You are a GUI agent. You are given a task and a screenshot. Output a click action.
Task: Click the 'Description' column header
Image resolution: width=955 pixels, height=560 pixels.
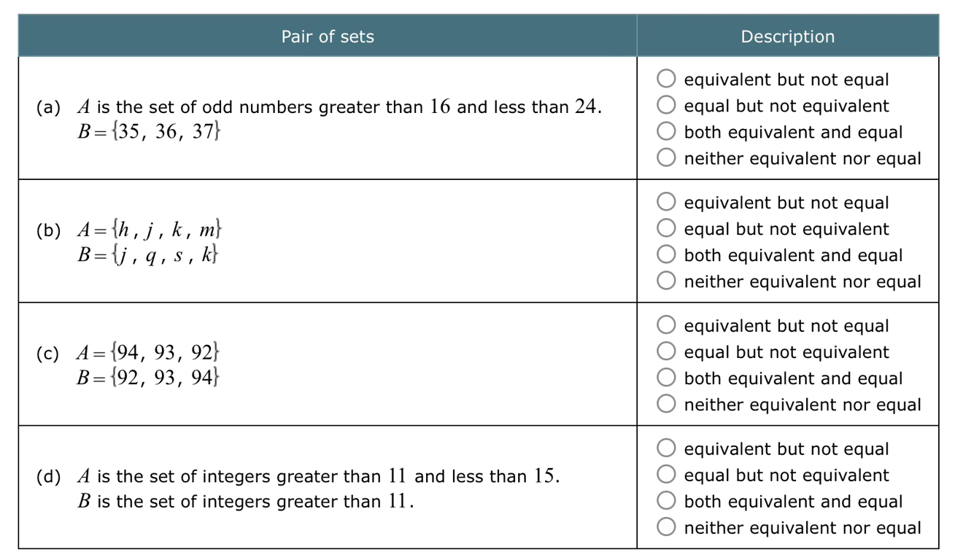point(787,36)
